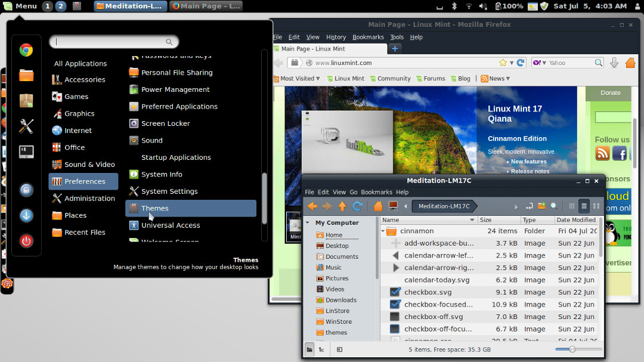Screen dimensions: 644x362
Task: Open a new Firefox tab
Action: point(395,48)
